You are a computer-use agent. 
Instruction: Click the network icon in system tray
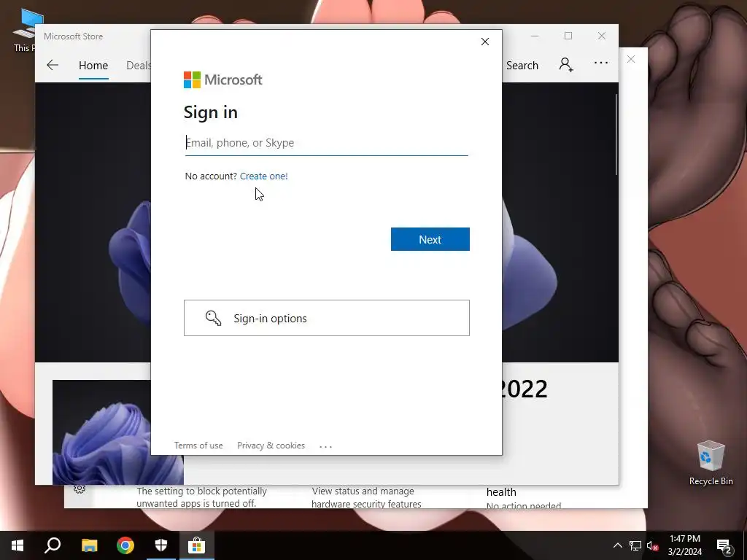click(635, 545)
